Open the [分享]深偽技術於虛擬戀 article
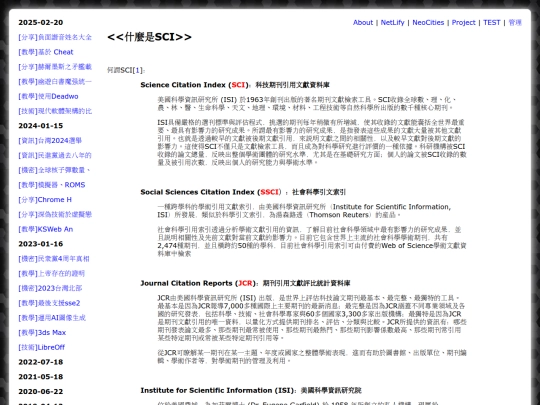 click(x=55, y=215)
